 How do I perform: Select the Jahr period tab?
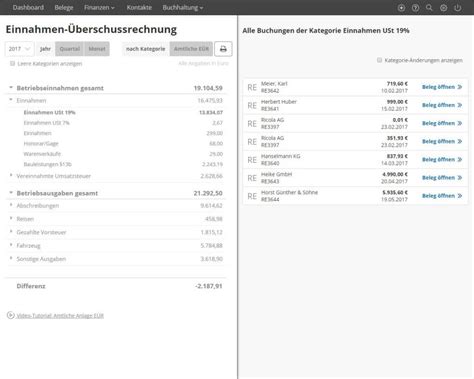[x=45, y=49]
